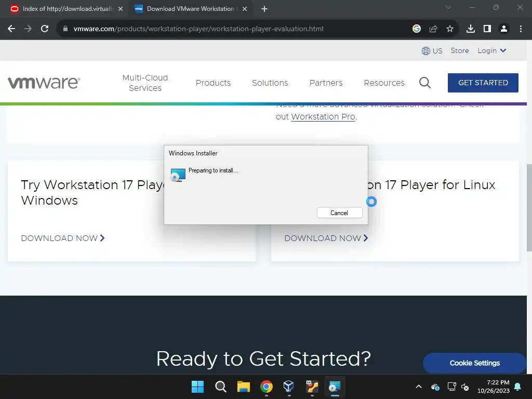Click the site search magnifier icon
Screen dimensions: 532x399
[x=425, y=83]
